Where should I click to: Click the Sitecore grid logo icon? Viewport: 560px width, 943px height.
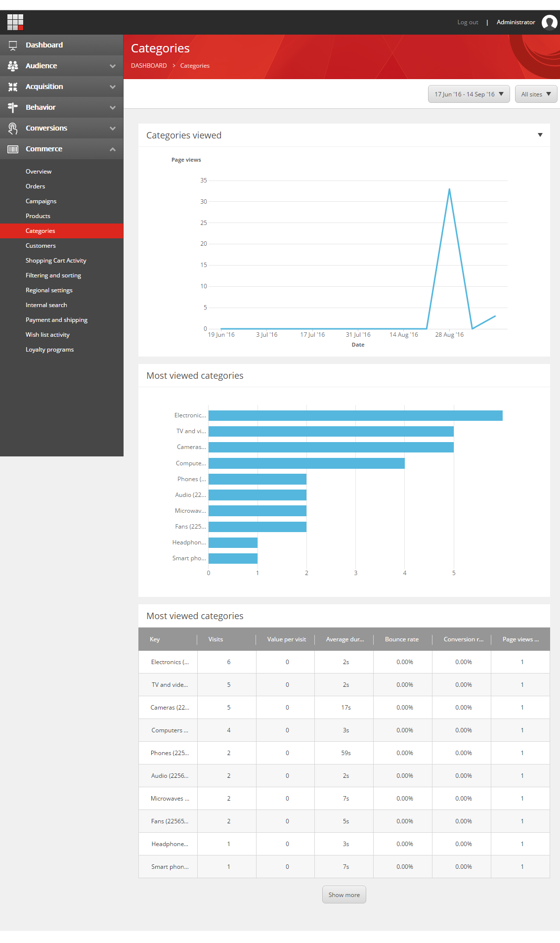15,22
